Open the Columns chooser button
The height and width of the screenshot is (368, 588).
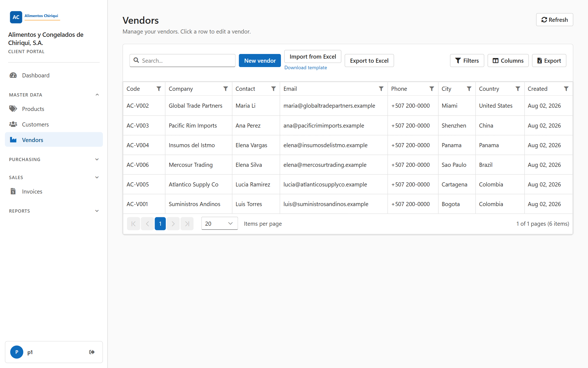pyautogui.click(x=508, y=61)
